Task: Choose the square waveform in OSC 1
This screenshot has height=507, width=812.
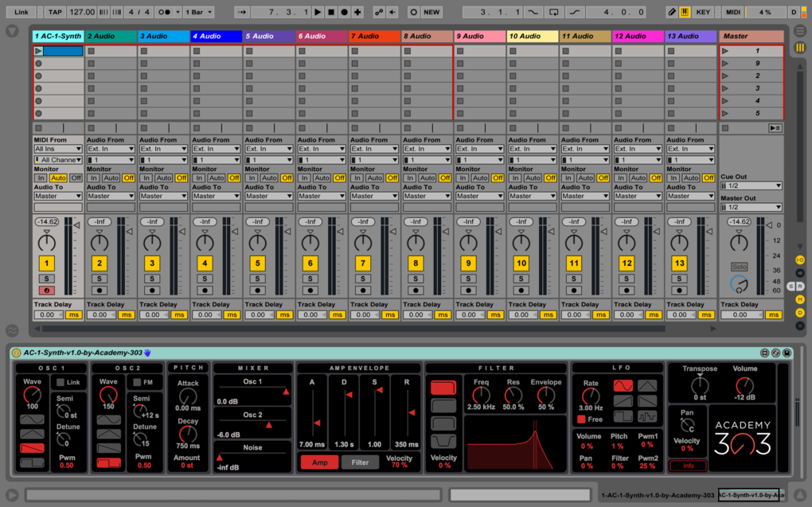Action: coord(32,462)
